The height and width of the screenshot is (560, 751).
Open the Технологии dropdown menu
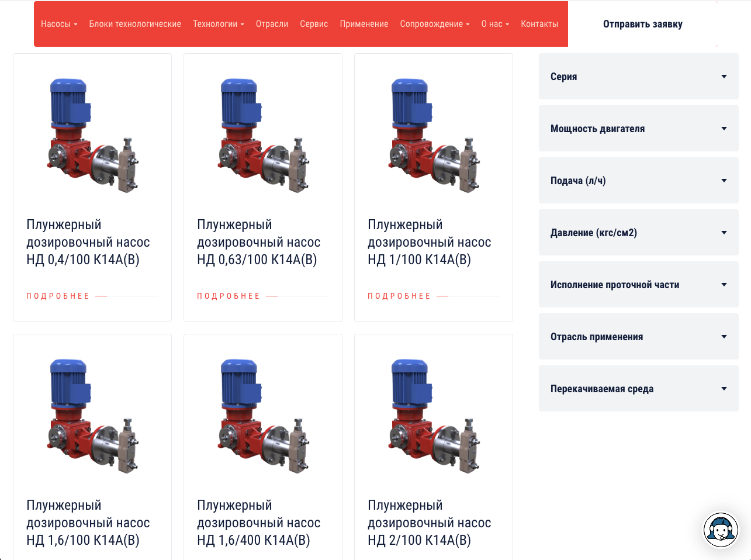coord(219,24)
